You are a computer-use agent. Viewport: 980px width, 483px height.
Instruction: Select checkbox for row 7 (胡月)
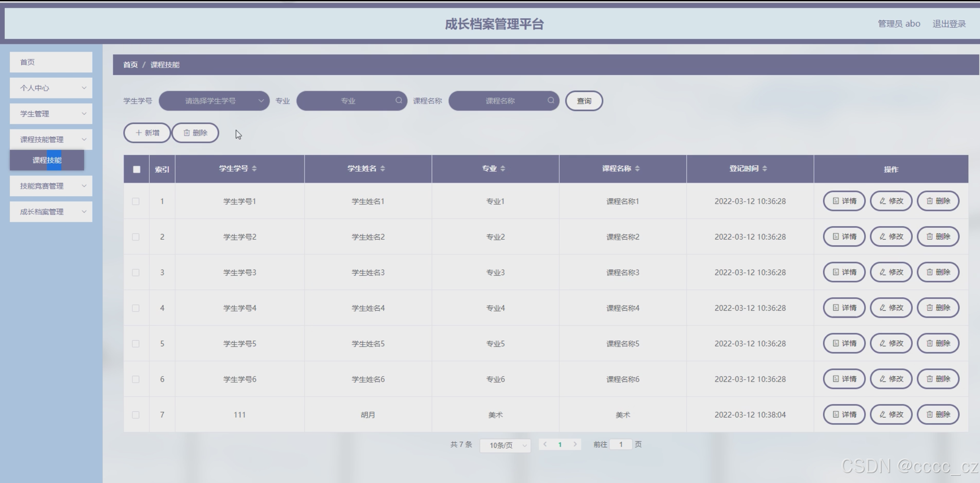point(136,415)
